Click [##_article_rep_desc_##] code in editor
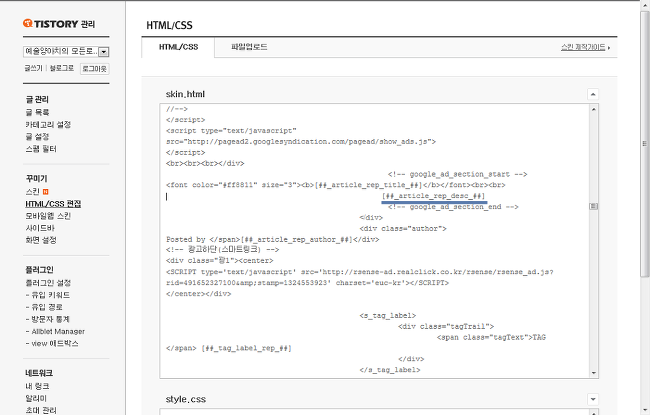The height and width of the screenshot is (415, 650). (433, 196)
